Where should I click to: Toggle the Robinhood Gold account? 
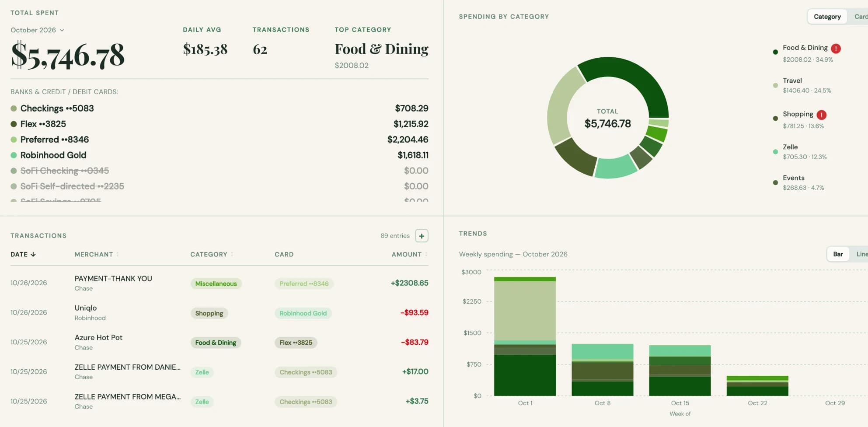pos(220,155)
